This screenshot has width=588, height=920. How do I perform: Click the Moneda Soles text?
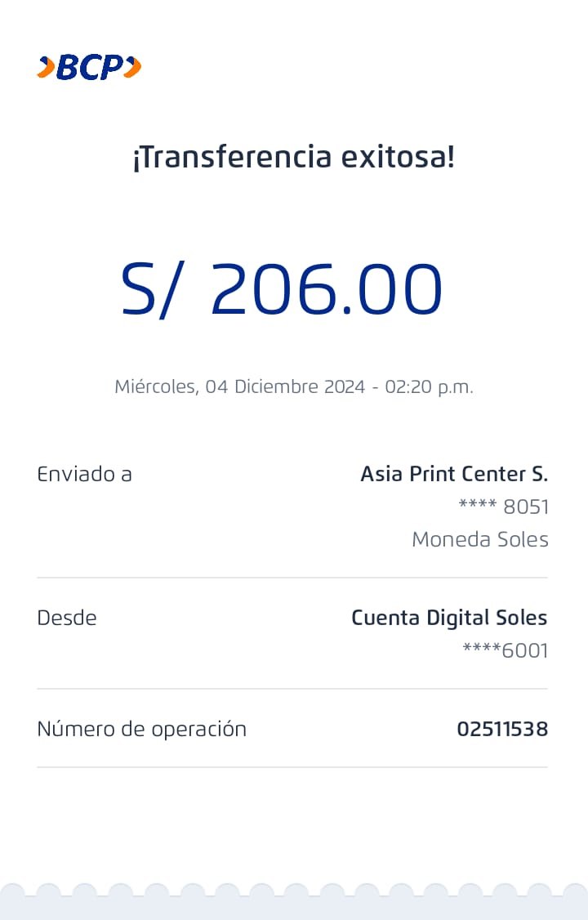click(x=479, y=539)
